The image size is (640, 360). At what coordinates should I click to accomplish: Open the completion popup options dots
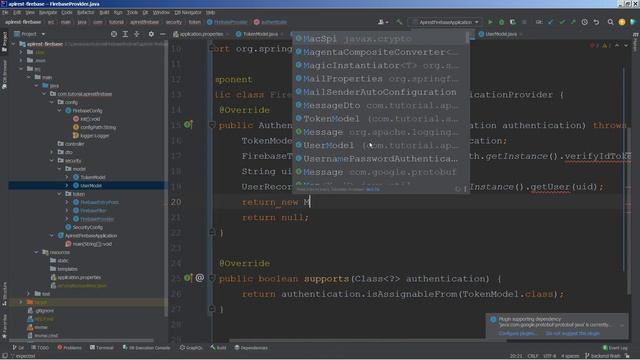coord(465,189)
